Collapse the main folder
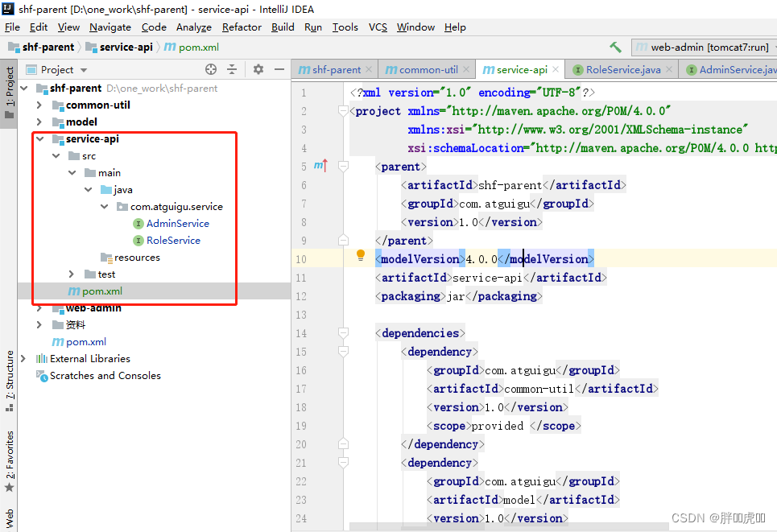 tap(72, 173)
